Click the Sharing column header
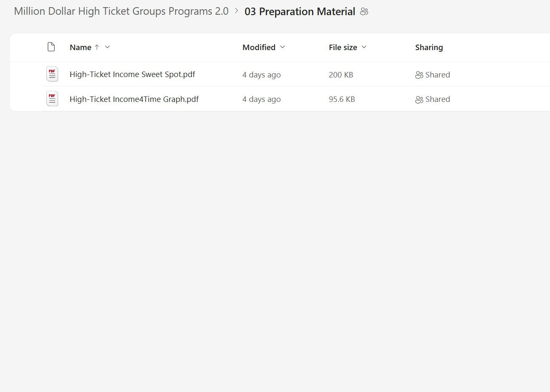 coord(429,47)
